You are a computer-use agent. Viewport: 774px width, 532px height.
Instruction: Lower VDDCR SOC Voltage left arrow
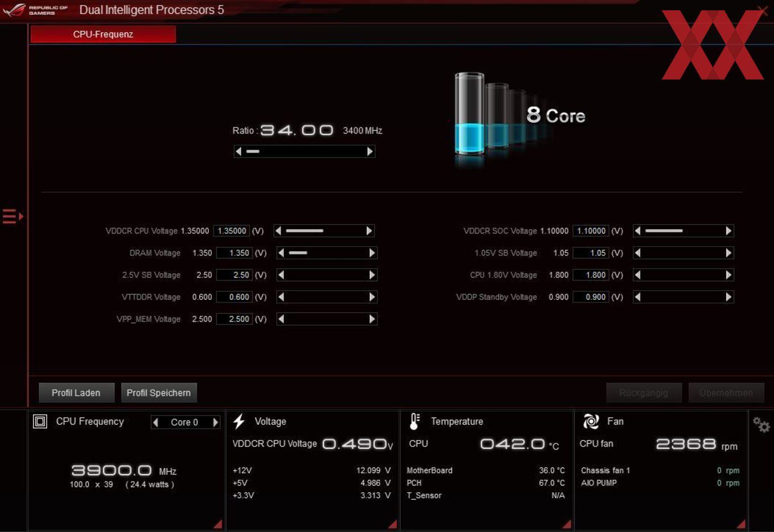click(638, 231)
